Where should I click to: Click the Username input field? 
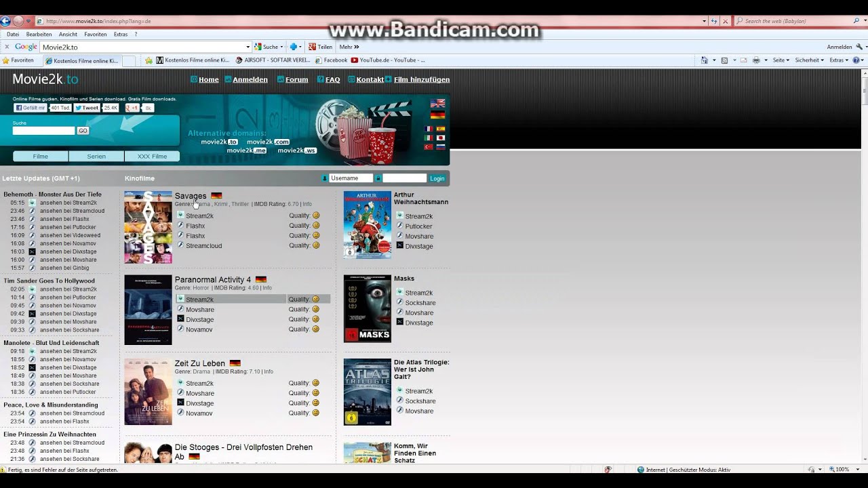coord(351,178)
